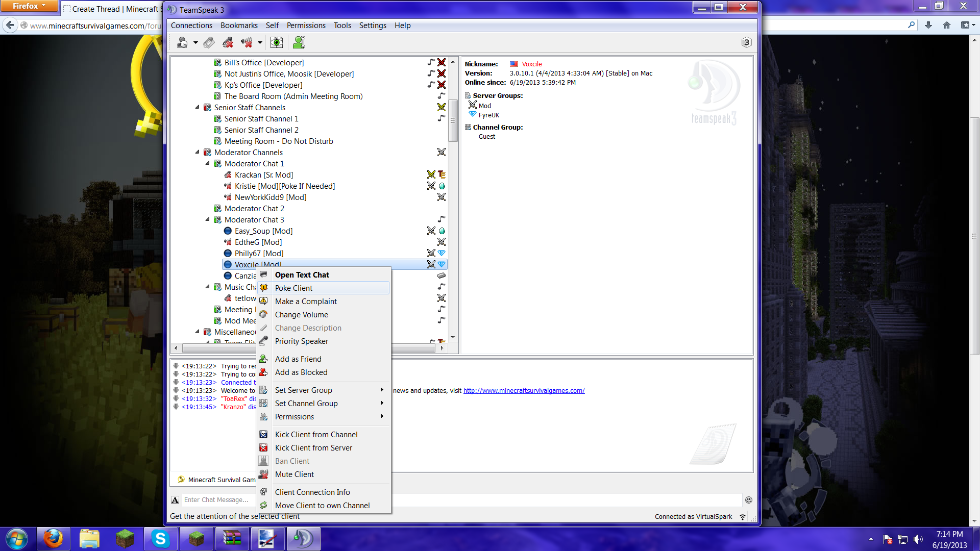
Task: Open the Contacts list toolbar icon
Action: point(299,43)
